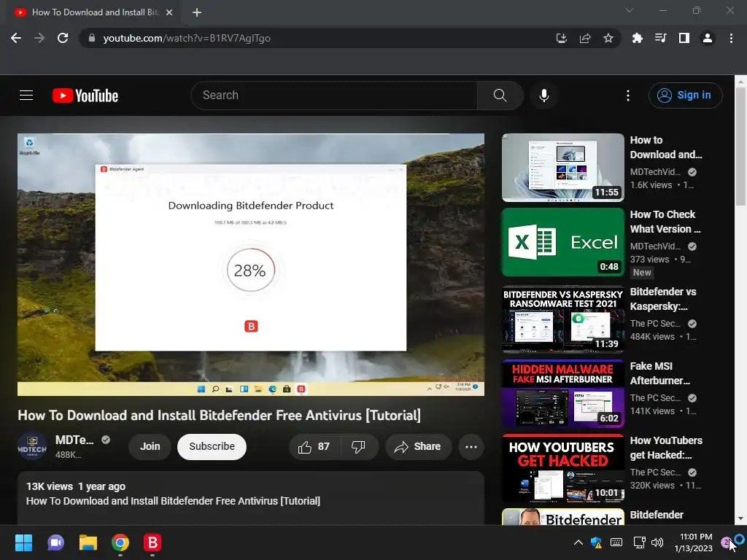
Task: Open the chat app in taskbar
Action: 55,542
